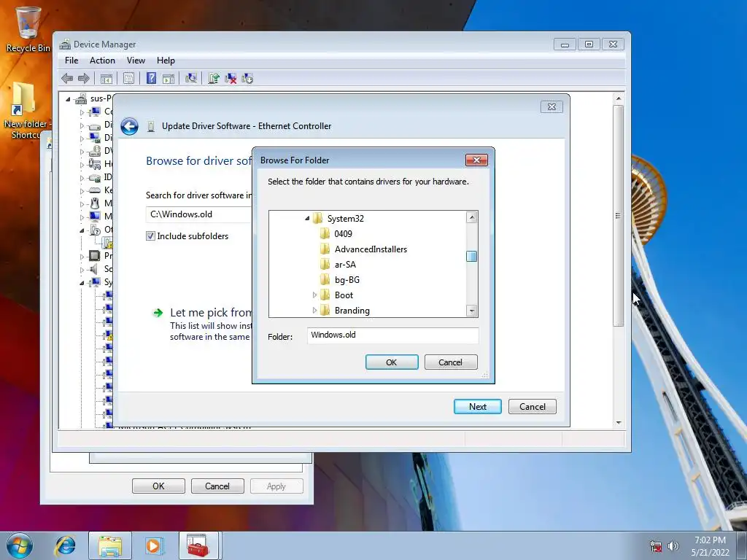Viewport: 747px width, 560px height.
Task: Click the folder tree scroll down arrow
Action: tap(472, 311)
